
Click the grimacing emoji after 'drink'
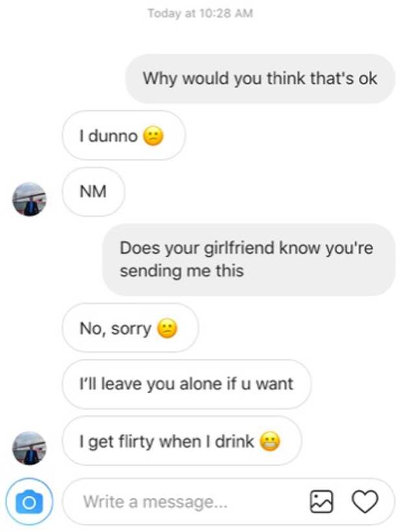click(270, 441)
